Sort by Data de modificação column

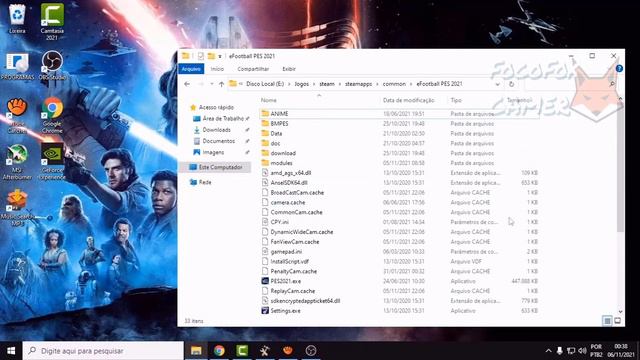[x=409, y=100]
